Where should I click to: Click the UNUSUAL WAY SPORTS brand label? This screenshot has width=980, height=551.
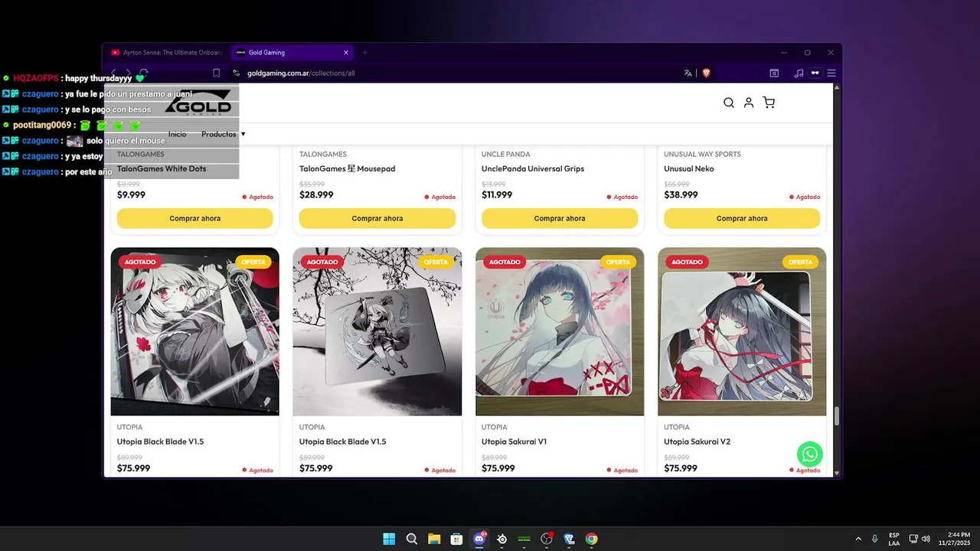(702, 154)
